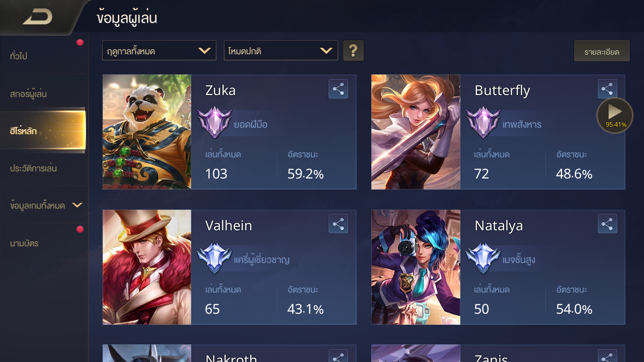This screenshot has width=644, height=362.
Task: Share Butterfly hero stats
Action: coord(607,89)
